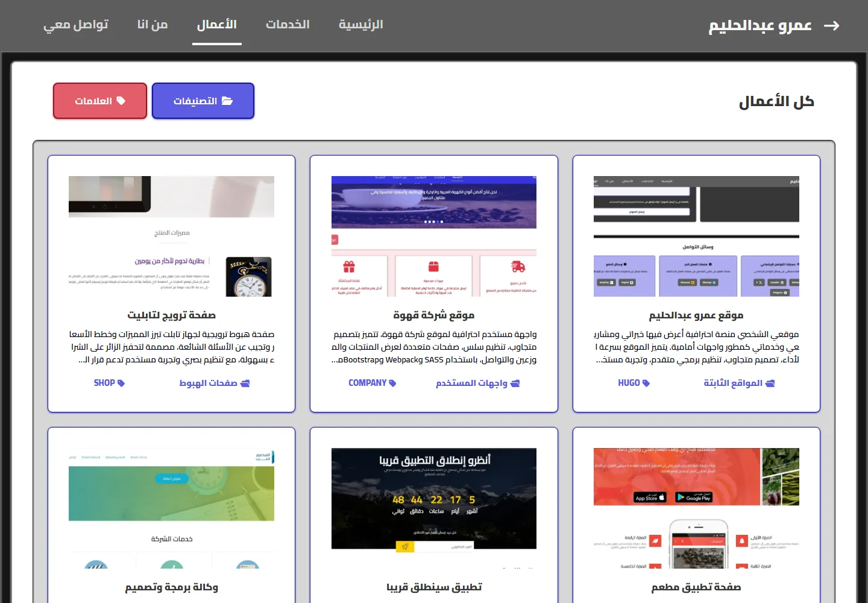Open the وكالة برمجة وتصميم project title
868x603 pixels.
tap(172, 587)
